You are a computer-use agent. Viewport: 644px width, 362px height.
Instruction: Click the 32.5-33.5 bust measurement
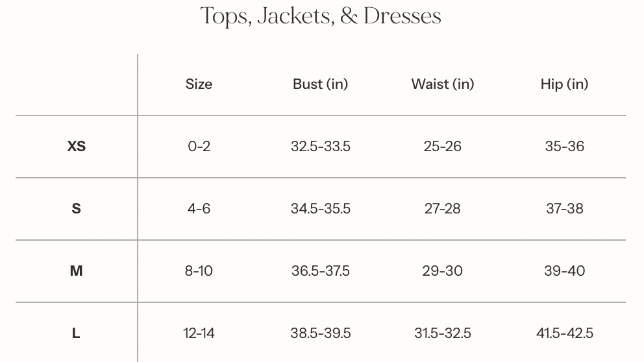[320, 147]
